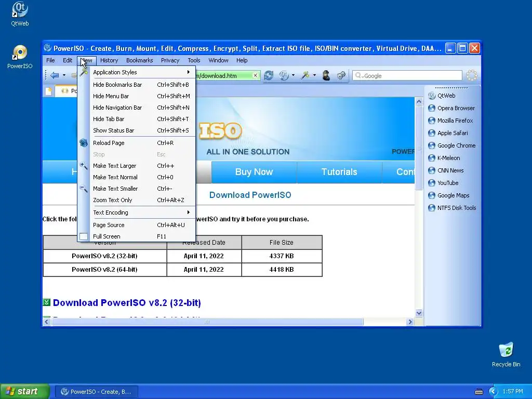The image size is (532, 399).
Task: Click the keyboard tray icon
Action: [478, 392]
